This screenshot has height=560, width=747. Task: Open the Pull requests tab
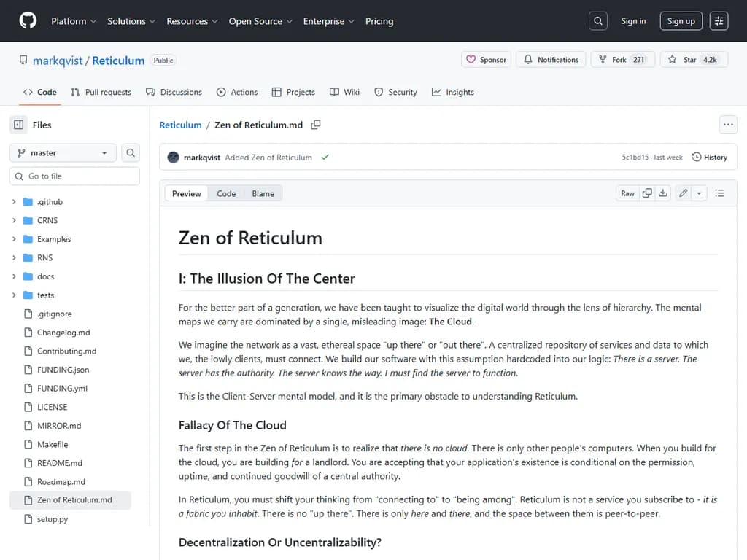101,92
